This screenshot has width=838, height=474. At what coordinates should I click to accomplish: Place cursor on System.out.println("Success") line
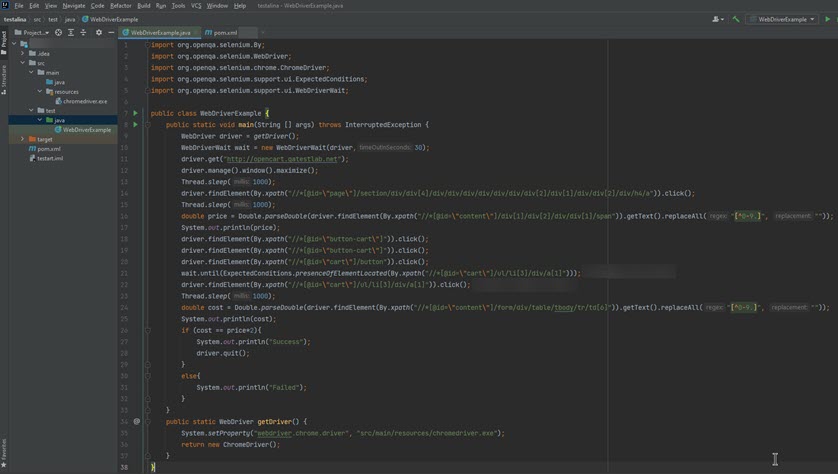tap(253, 342)
